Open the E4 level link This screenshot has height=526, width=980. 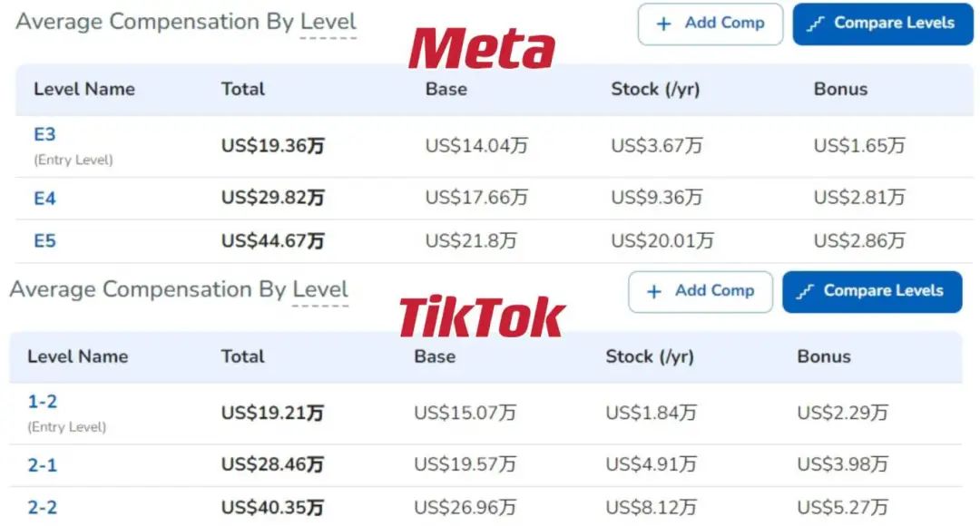44,199
